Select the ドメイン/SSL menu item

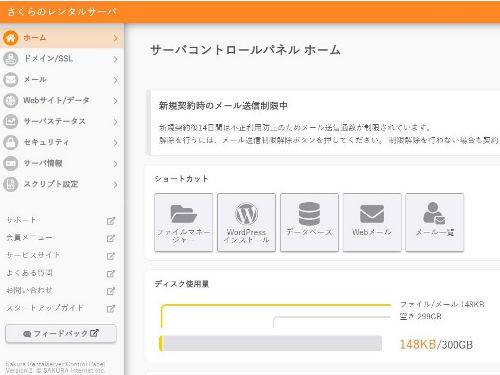[x=62, y=59]
